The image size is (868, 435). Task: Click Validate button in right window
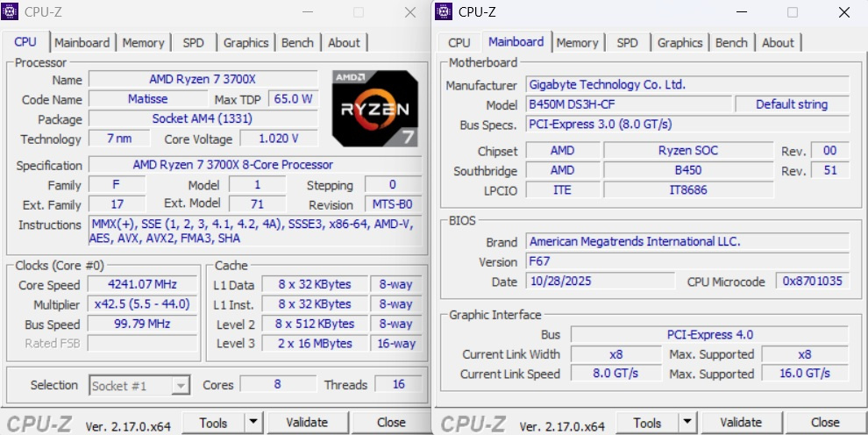741,423
